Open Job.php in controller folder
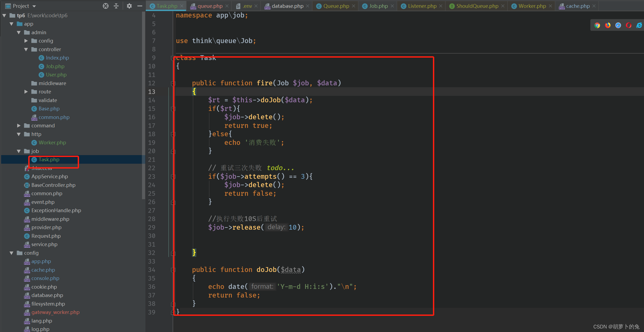The width and height of the screenshot is (644, 332). click(x=55, y=67)
